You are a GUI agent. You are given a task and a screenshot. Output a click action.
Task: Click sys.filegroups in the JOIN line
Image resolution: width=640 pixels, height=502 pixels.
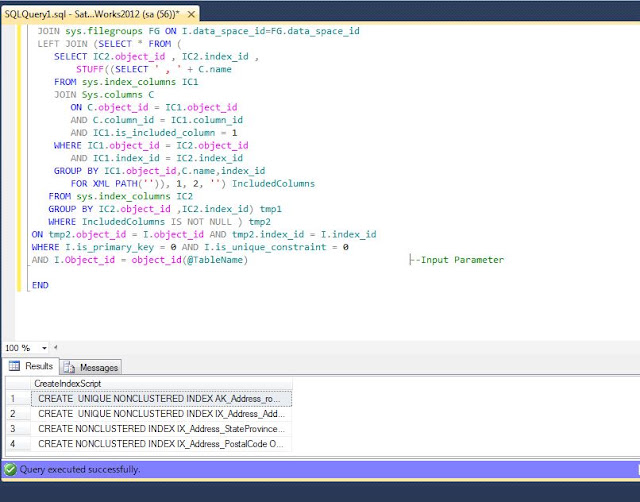click(x=104, y=31)
